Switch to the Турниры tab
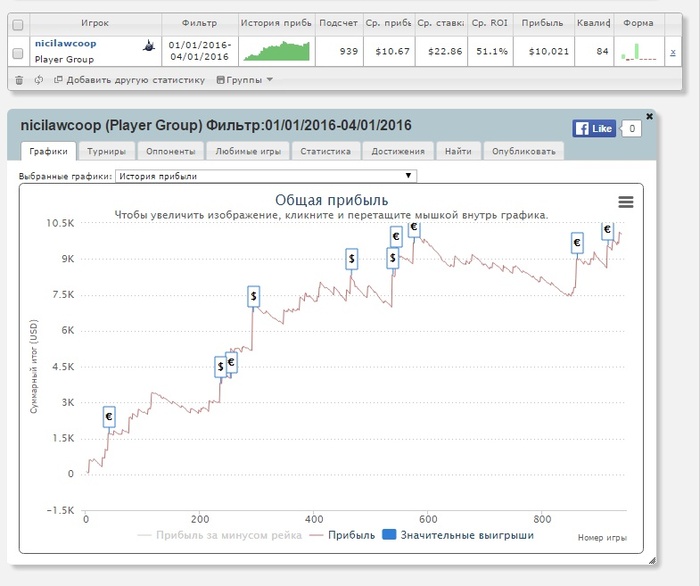 point(106,151)
